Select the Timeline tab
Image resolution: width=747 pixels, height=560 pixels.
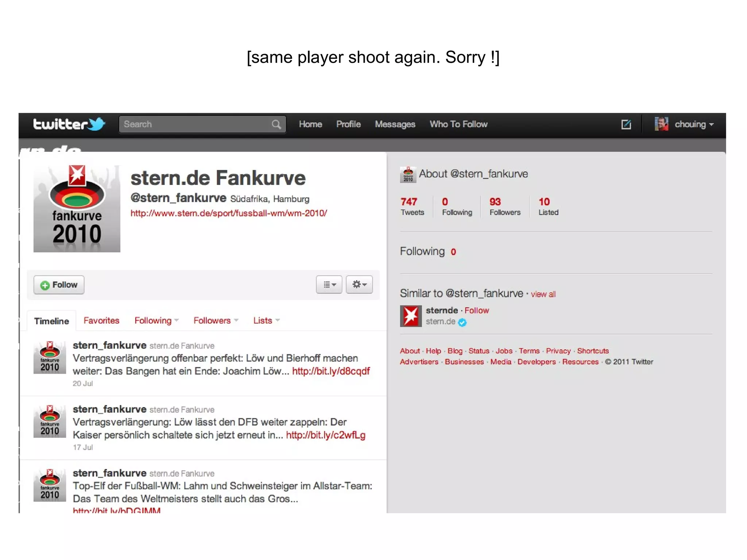point(51,321)
